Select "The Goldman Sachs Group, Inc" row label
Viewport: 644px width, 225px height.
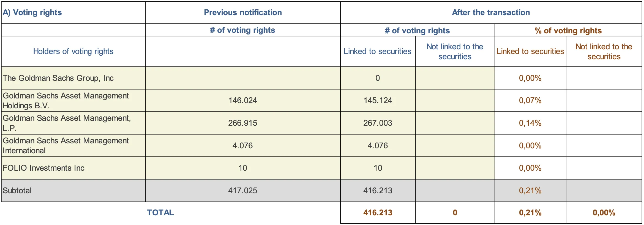58,78
